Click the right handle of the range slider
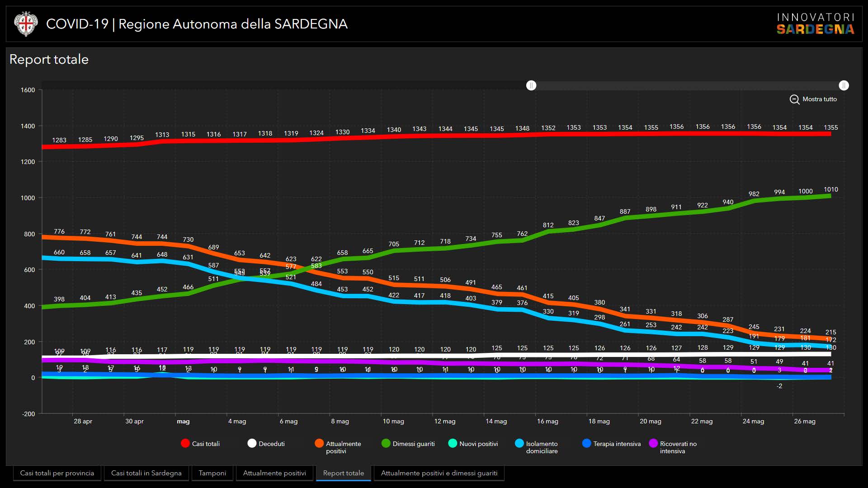The width and height of the screenshot is (868, 488). point(844,85)
